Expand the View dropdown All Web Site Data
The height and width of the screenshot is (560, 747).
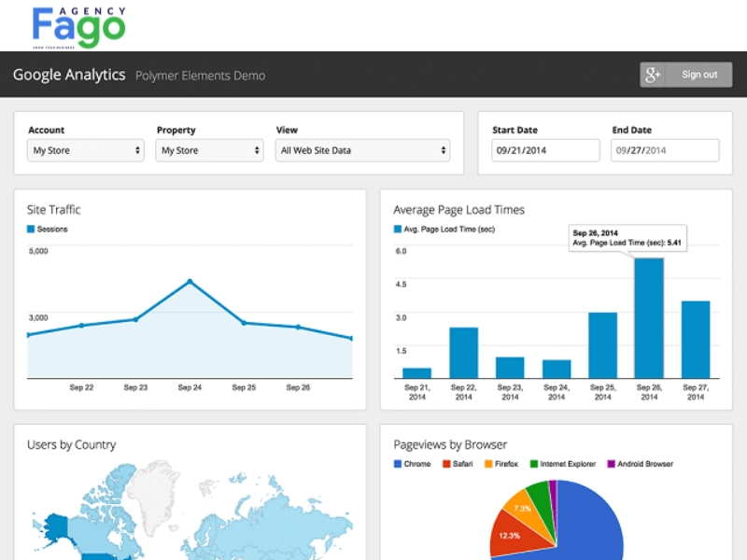click(x=362, y=150)
